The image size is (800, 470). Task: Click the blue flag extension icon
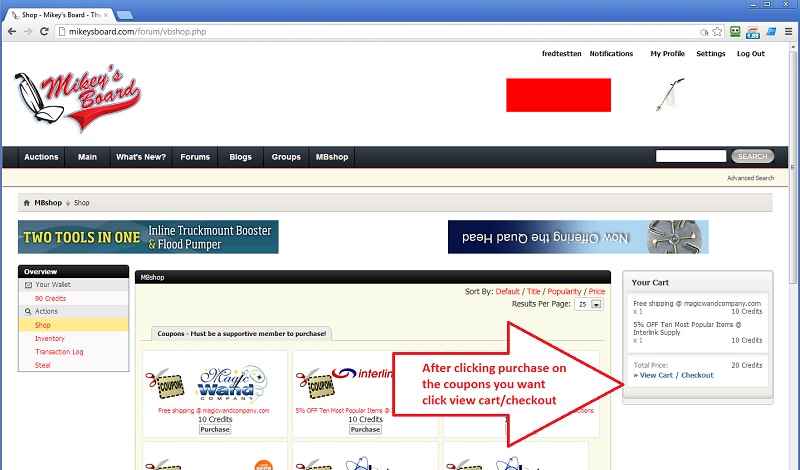(x=771, y=32)
